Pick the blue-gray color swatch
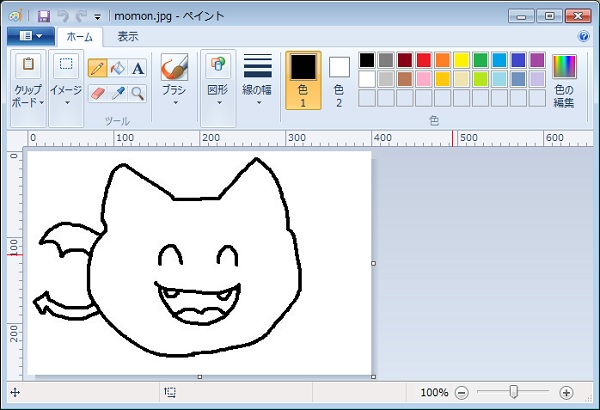 518,79
